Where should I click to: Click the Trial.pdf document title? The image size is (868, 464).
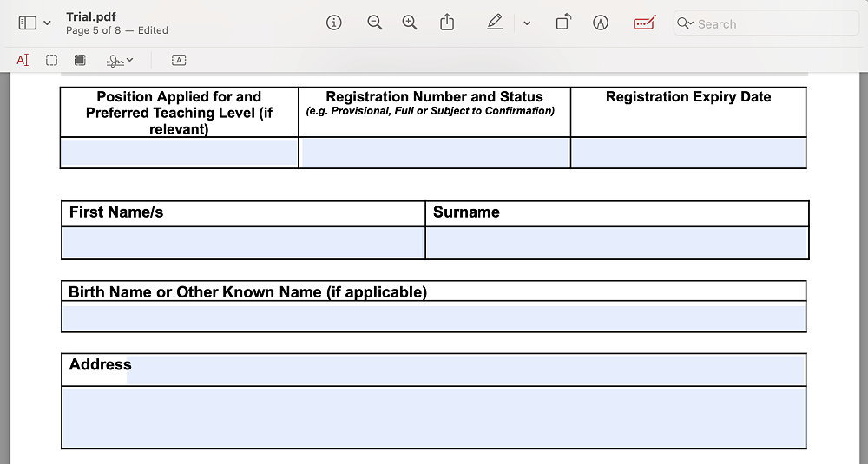tap(91, 17)
